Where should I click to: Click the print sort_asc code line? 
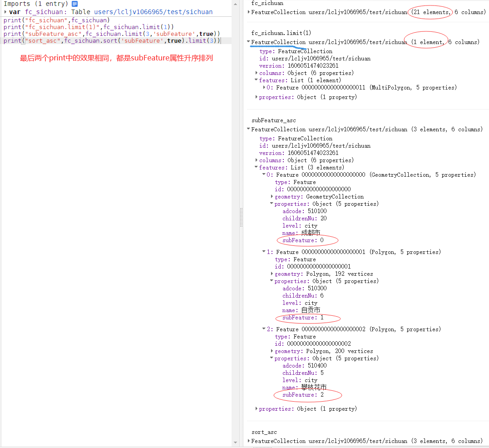point(112,41)
